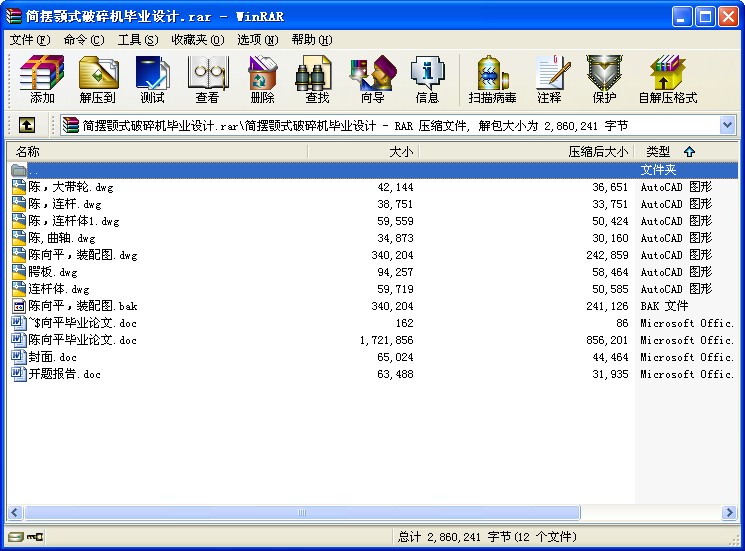Open the 查看 (View) tool

click(x=207, y=78)
